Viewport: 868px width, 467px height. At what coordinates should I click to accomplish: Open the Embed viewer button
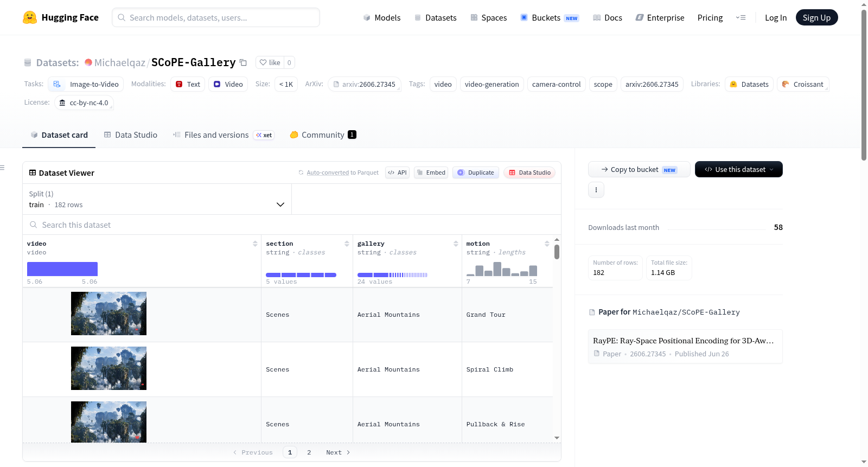tap(431, 172)
